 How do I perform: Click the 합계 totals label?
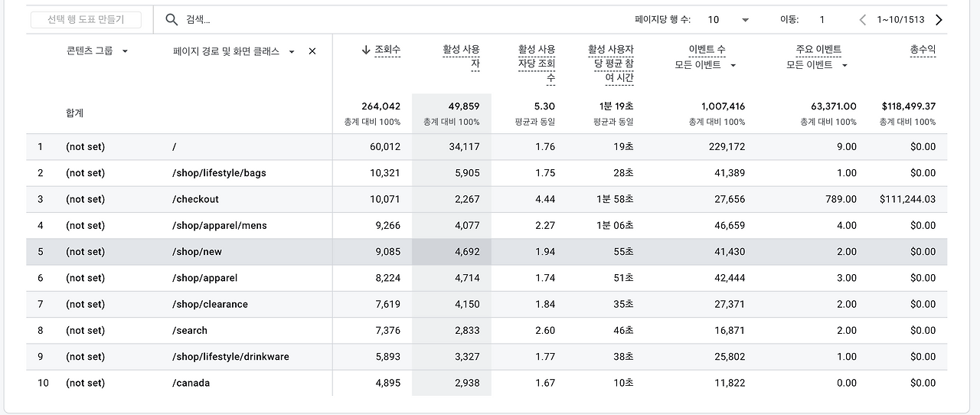click(74, 113)
